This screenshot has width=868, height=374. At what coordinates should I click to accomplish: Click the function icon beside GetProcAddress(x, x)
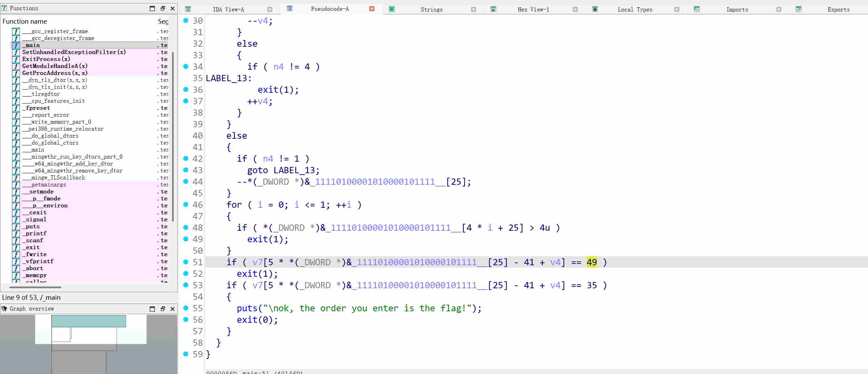click(16, 73)
